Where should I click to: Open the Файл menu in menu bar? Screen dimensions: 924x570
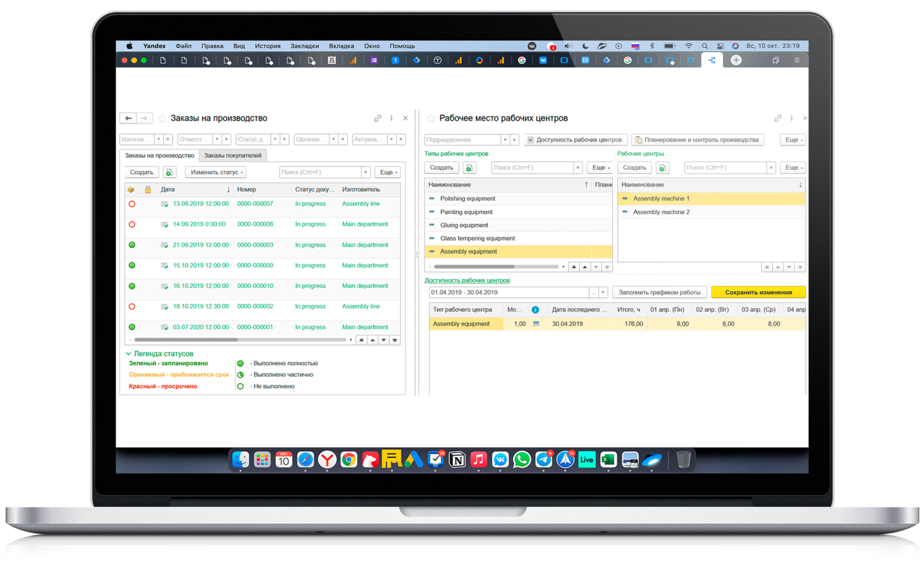pos(184,46)
